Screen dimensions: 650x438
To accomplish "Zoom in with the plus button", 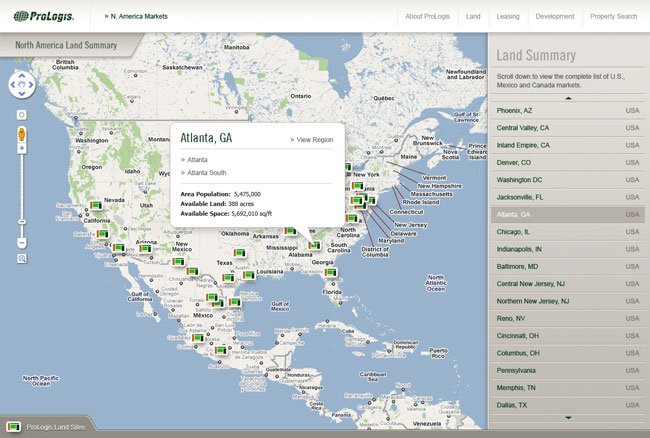I will pyautogui.click(x=22, y=148).
